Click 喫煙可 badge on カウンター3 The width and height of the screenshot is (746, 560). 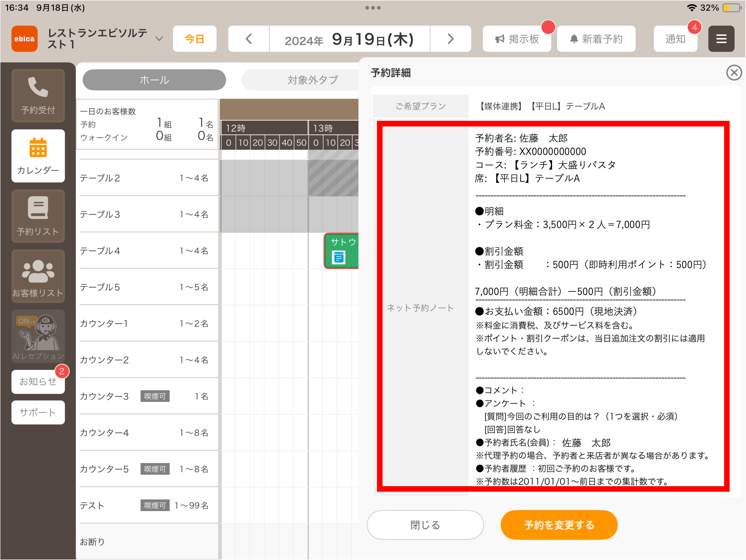point(155,396)
